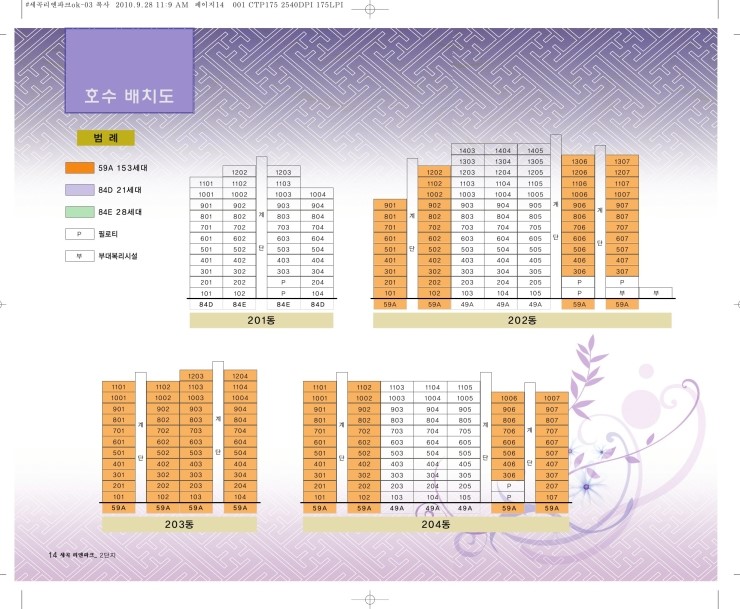Select unit 504 in 201동
The image size is (740, 609).
point(318,249)
